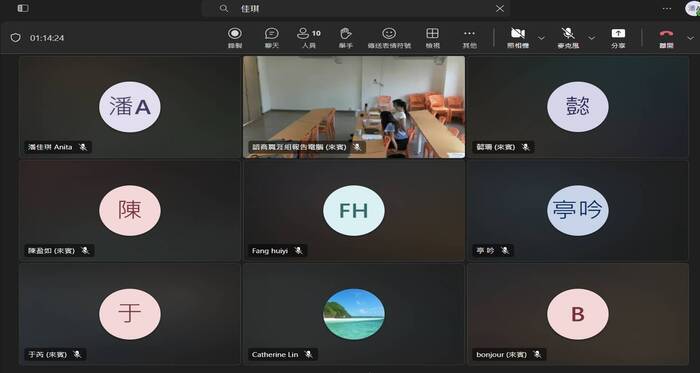Open the emoji reactions menu

[x=389, y=37]
